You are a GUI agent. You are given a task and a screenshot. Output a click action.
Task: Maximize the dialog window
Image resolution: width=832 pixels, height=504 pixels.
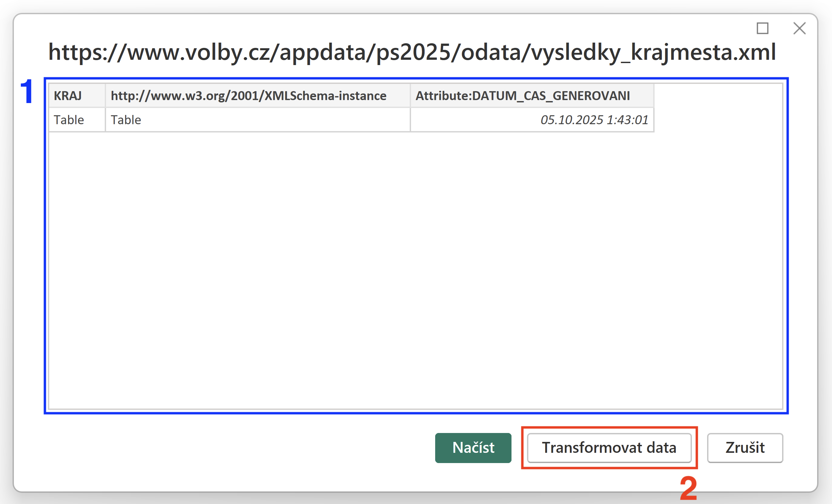click(762, 28)
